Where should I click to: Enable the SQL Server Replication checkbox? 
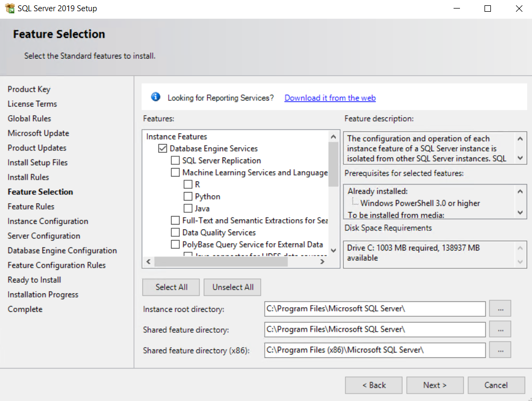(x=176, y=161)
